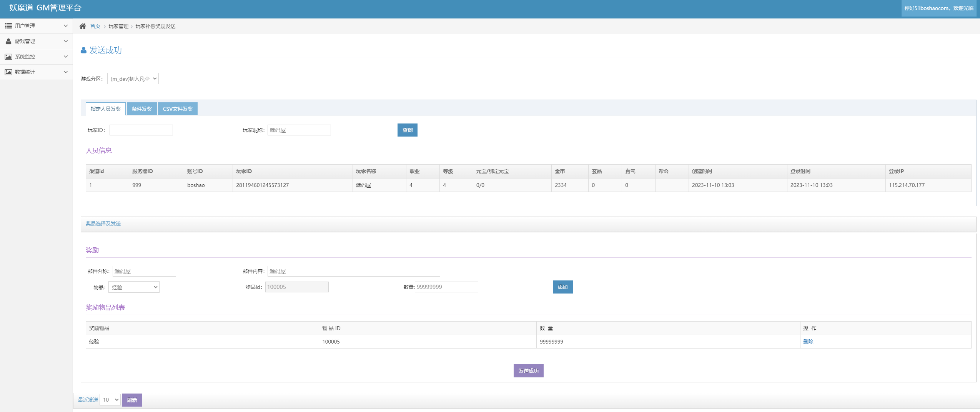Click the purple 发送成功 send button

point(528,371)
